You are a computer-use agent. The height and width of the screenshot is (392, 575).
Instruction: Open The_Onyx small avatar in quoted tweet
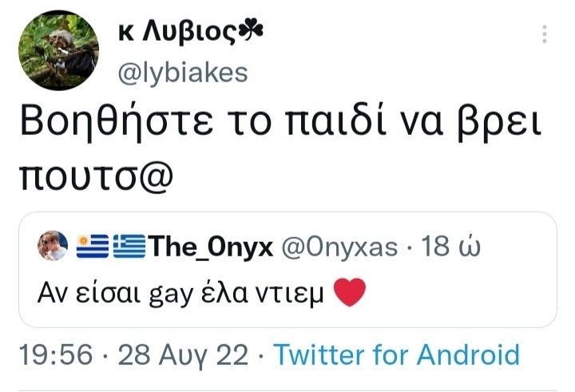click(53, 245)
